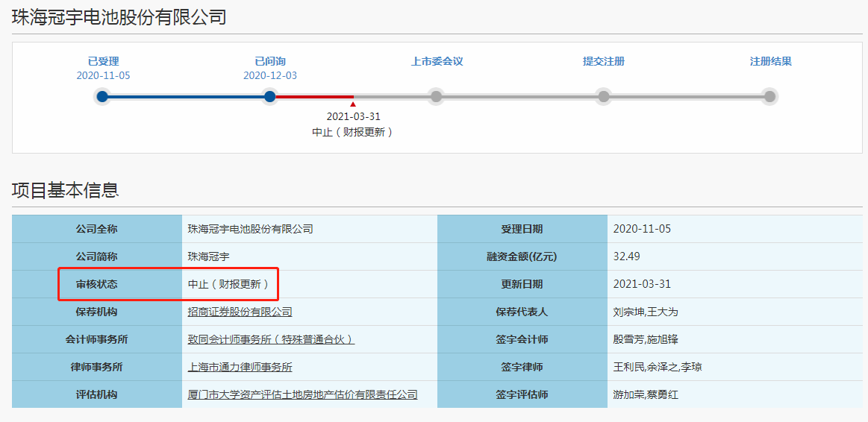868x422 pixels.
Task: Click the 保荐代表人 header cell
Action: (522, 312)
